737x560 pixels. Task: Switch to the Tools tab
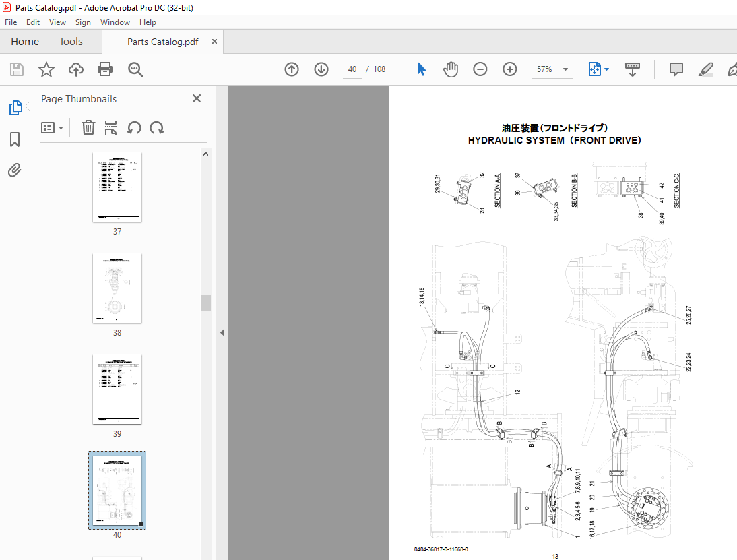[x=71, y=41]
